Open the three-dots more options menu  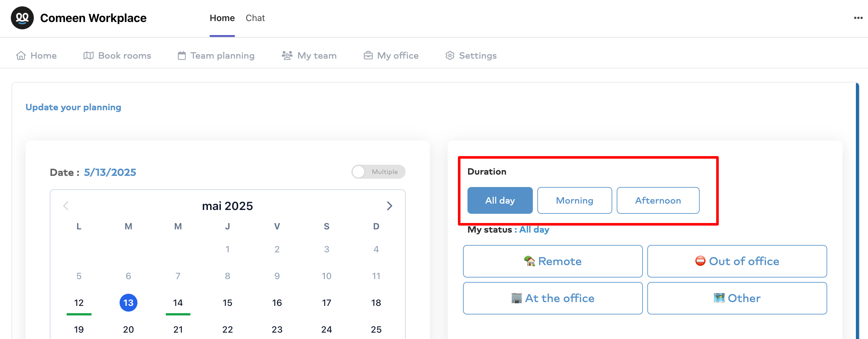tap(858, 18)
